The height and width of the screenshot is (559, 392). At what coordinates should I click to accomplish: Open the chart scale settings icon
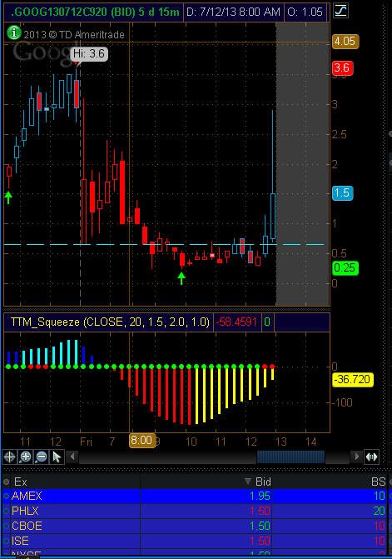340,10
